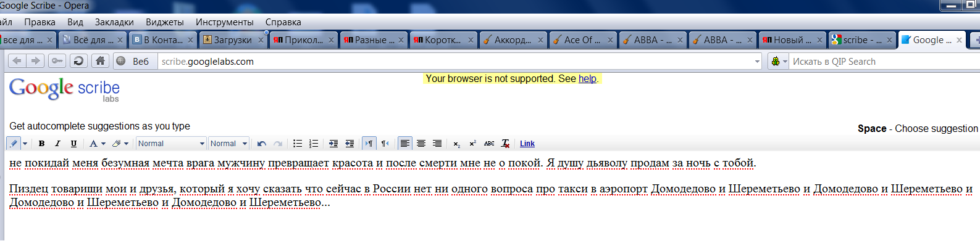The width and height of the screenshot is (980, 246).
Task: Open the font Normal dropdown
Action: pyautogui.click(x=171, y=143)
